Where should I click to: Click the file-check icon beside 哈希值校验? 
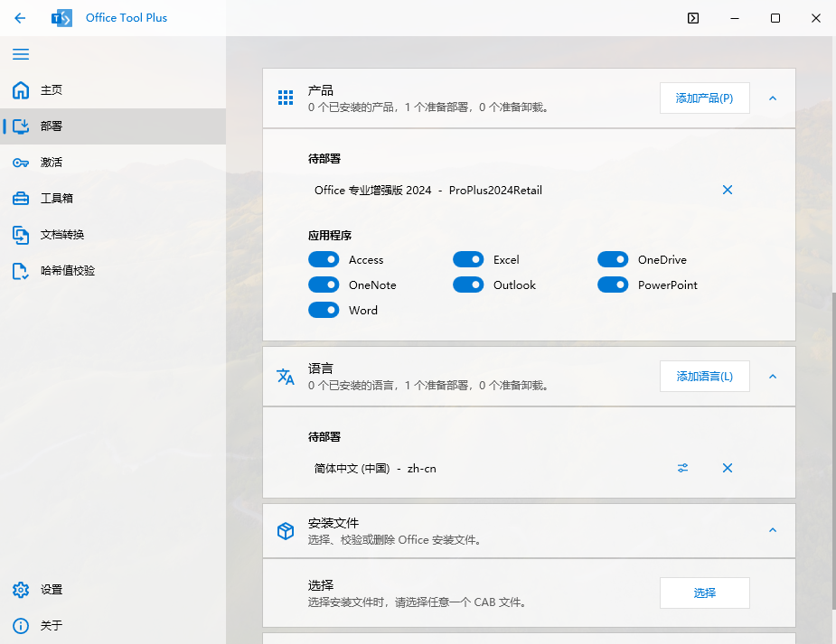coord(21,271)
